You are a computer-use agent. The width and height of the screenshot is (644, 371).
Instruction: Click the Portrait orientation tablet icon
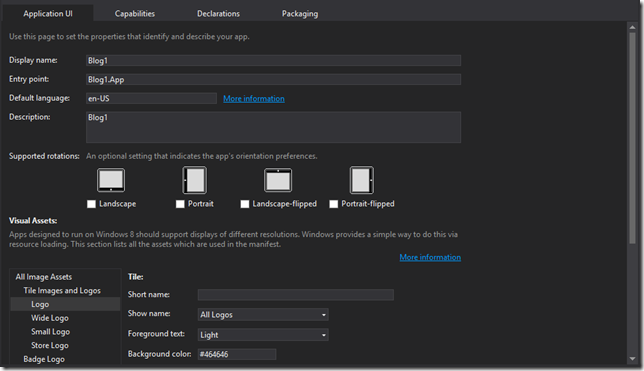[195, 180]
